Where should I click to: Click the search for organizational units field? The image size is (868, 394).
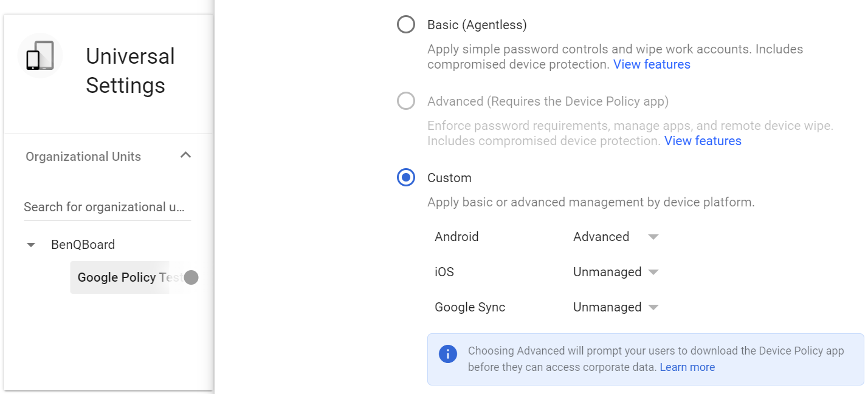click(x=107, y=206)
